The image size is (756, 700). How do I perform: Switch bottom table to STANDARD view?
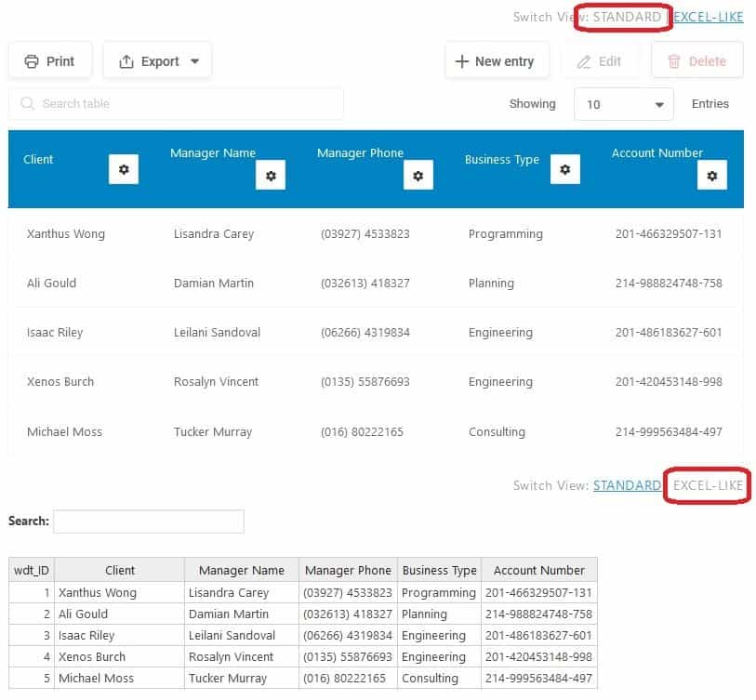[x=627, y=485]
